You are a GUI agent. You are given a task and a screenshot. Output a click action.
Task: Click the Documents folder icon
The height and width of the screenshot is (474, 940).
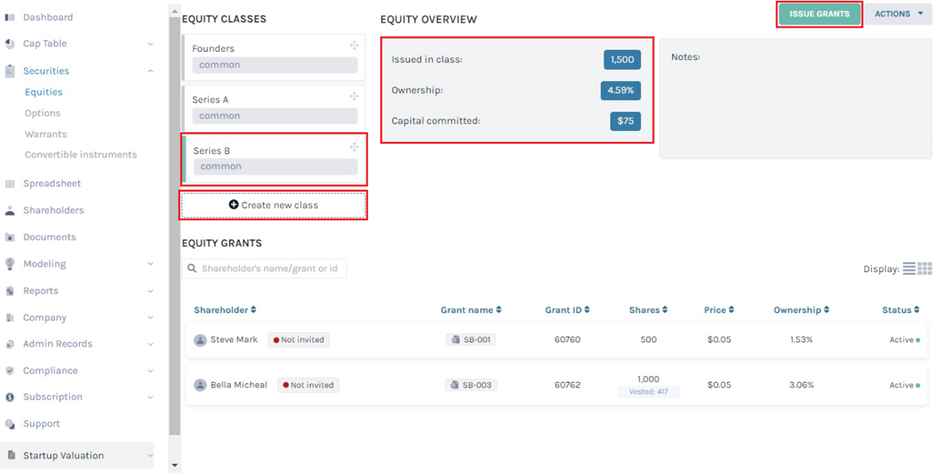click(x=10, y=237)
